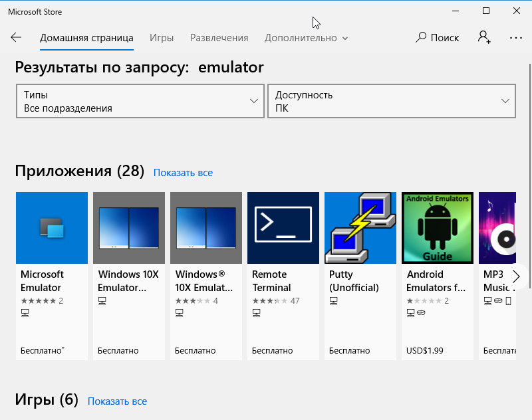Switch to Игры tab
532x420 pixels.
pos(162,38)
